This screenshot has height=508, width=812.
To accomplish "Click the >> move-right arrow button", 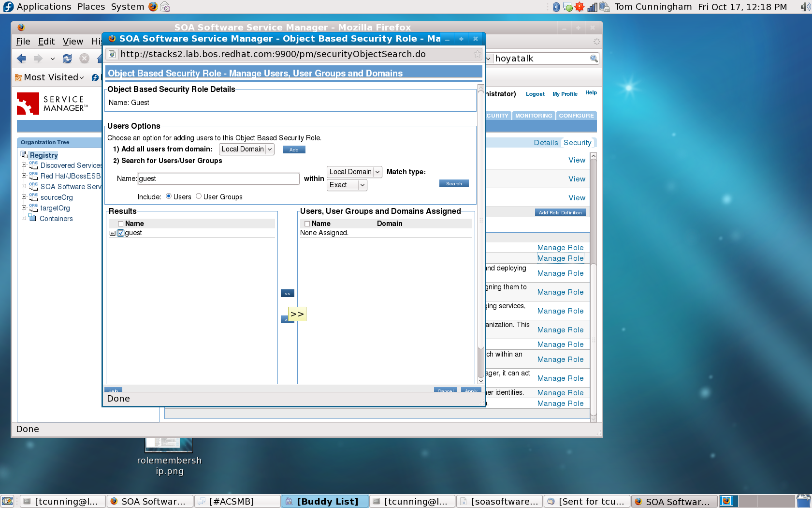I will click(x=288, y=293).
